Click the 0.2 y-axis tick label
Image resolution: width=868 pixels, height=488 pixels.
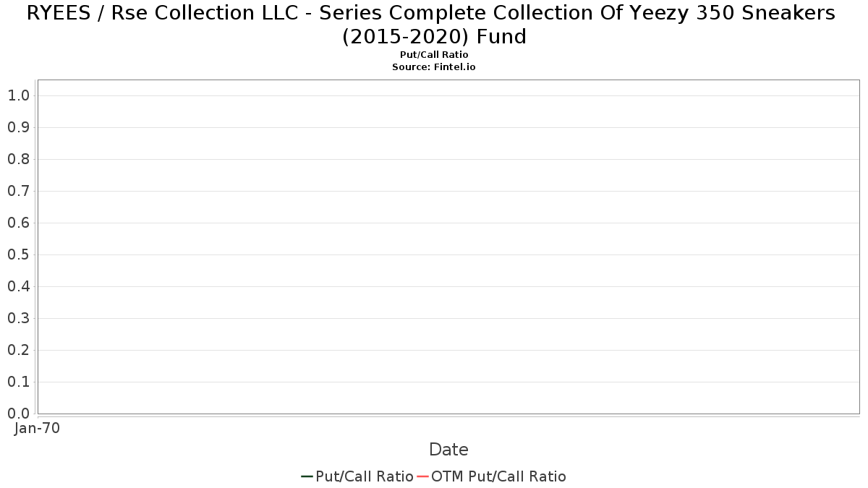[18, 350]
